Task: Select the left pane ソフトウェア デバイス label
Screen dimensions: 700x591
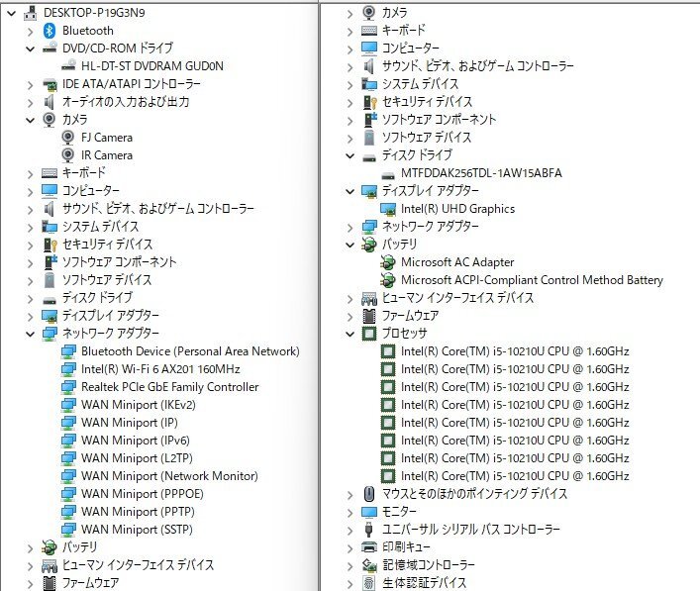Action: (107, 280)
